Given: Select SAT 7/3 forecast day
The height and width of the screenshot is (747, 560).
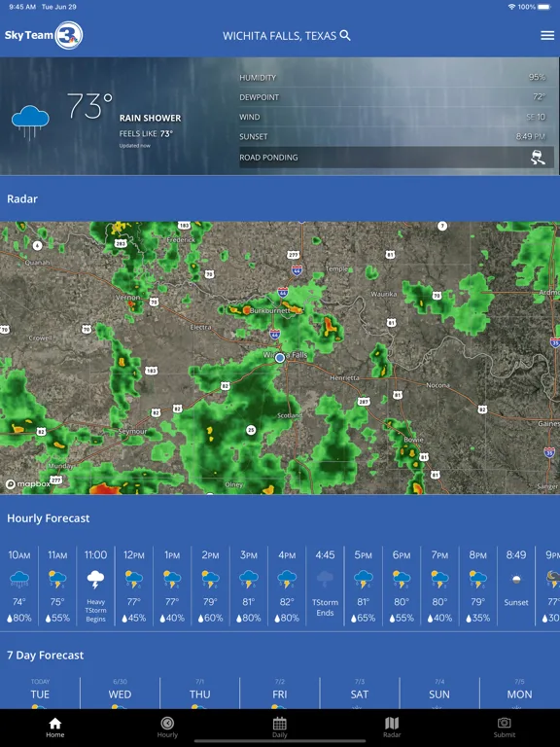Looking at the screenshot, I should point(360,694).
